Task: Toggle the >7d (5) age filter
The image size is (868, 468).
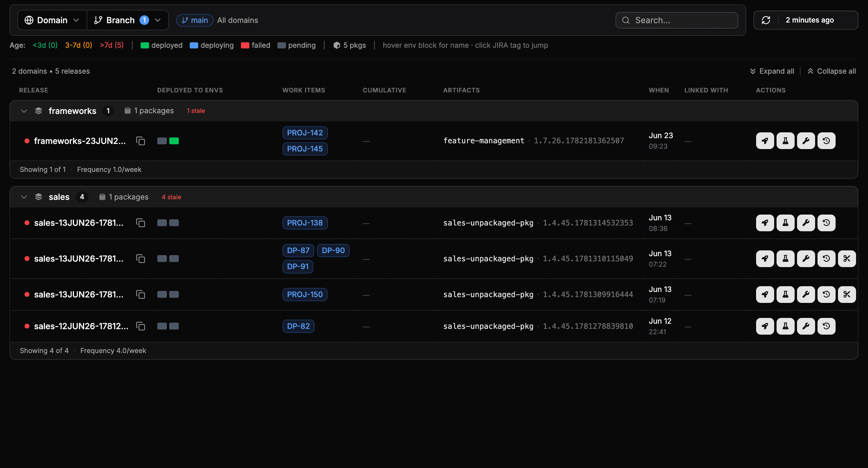Action: coord(112,45)
